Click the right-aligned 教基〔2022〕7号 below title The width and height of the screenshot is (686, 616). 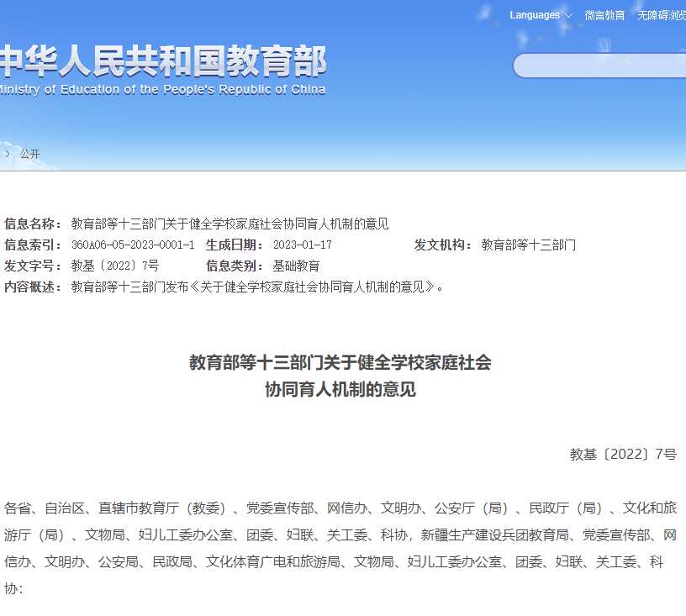pyautogui.click(x=622, y=454)
